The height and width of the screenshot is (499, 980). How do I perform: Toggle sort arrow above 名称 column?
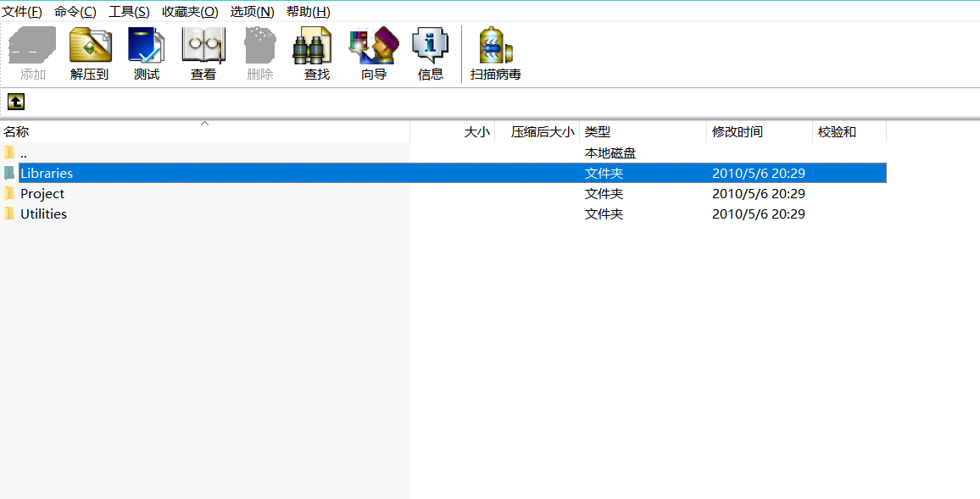point(204,124)
